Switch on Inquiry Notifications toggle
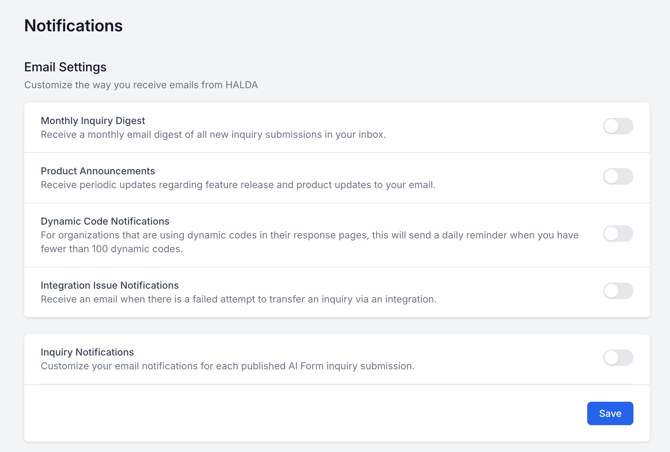 [618, 358]
